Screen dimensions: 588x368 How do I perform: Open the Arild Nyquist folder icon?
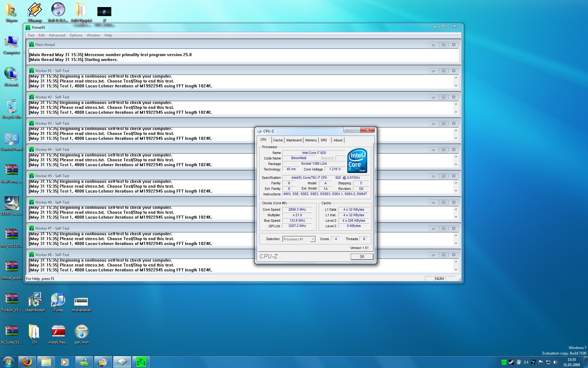(81, 12)
